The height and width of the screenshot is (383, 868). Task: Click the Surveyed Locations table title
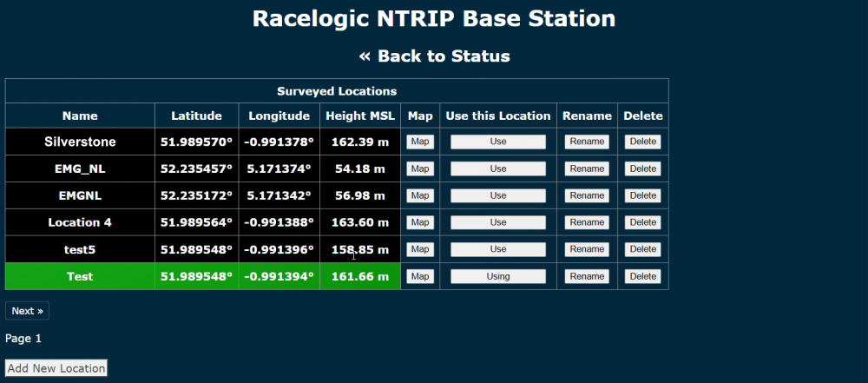pyautogui.click(x=337, y=91)
